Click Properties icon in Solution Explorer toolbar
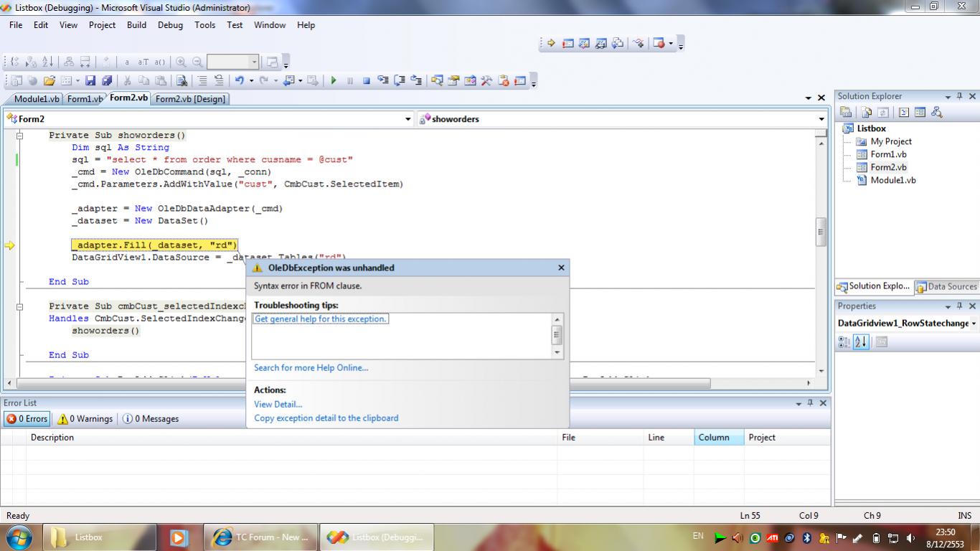This screenshot has height=551, width=980. click(846, 112)
